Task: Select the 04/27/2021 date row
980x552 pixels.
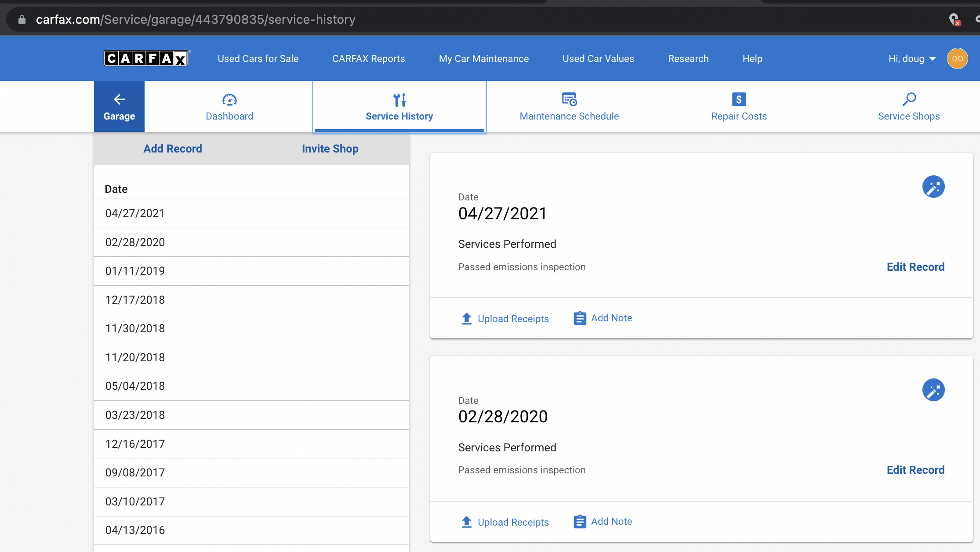Action: pos(251,213)
